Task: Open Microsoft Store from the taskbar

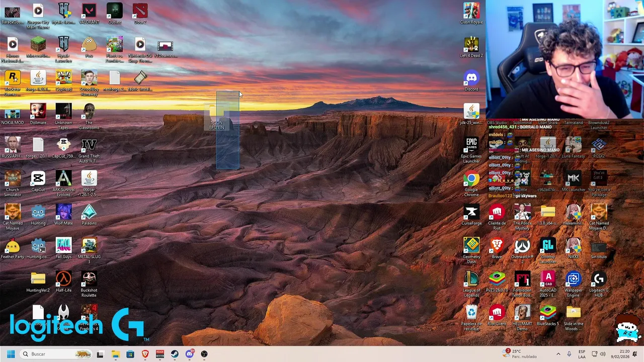Action: 130,354
